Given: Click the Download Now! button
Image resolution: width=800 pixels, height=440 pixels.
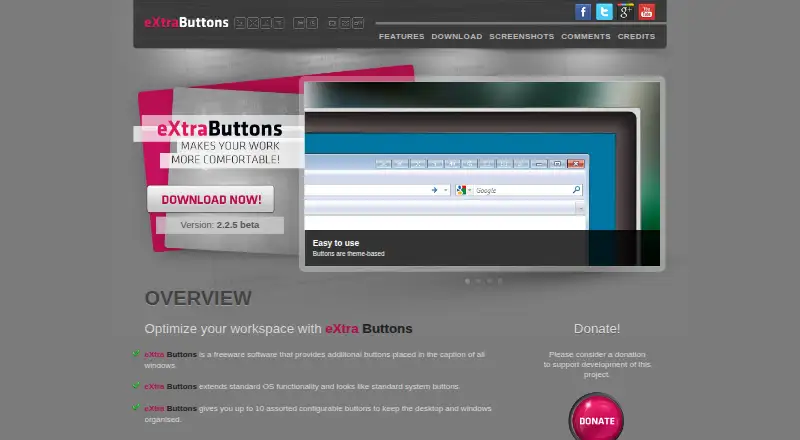Looking at the screenshot, I should [211, 199].
